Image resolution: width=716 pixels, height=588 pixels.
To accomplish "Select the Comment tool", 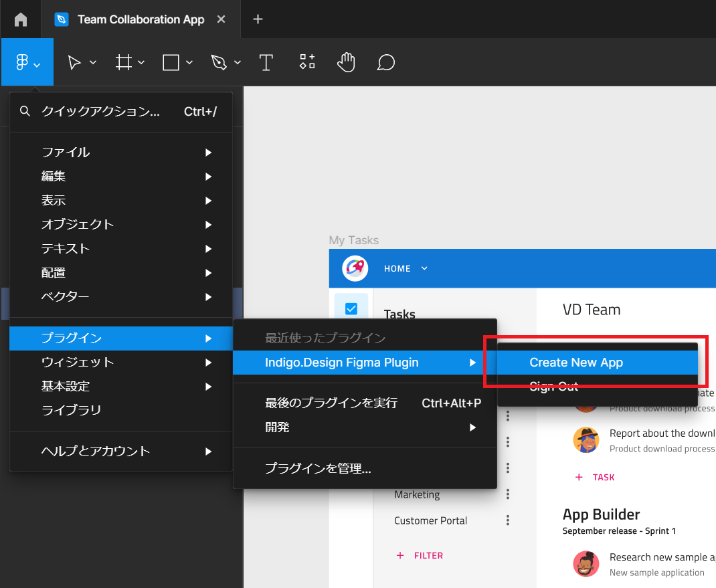I will (x=386, y=62).
